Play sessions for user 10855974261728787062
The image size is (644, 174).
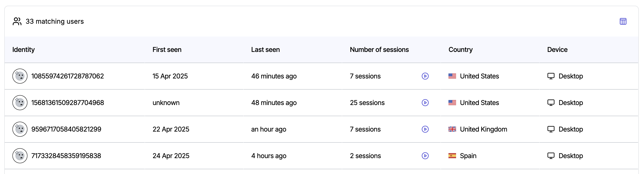[x=425, y=76]
